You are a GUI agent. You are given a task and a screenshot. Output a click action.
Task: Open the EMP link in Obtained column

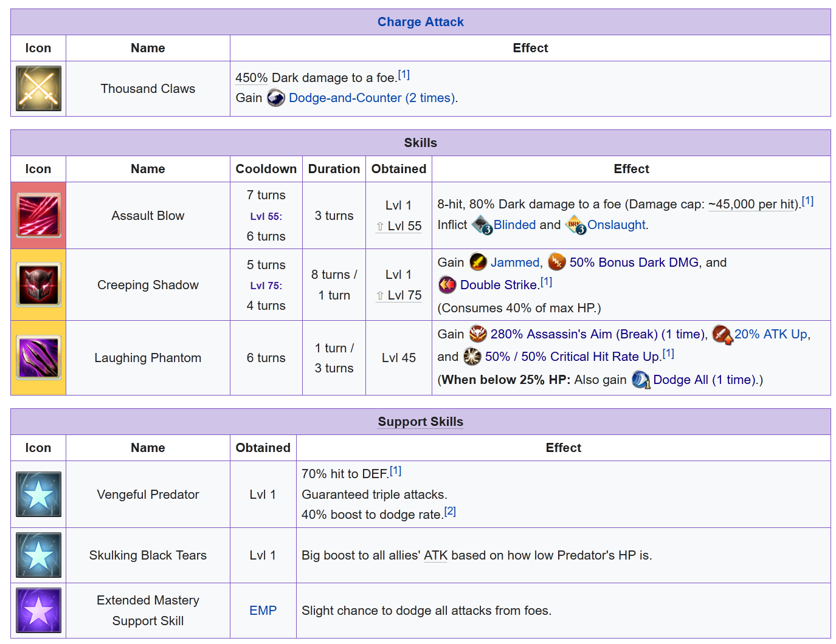(263, 611)
